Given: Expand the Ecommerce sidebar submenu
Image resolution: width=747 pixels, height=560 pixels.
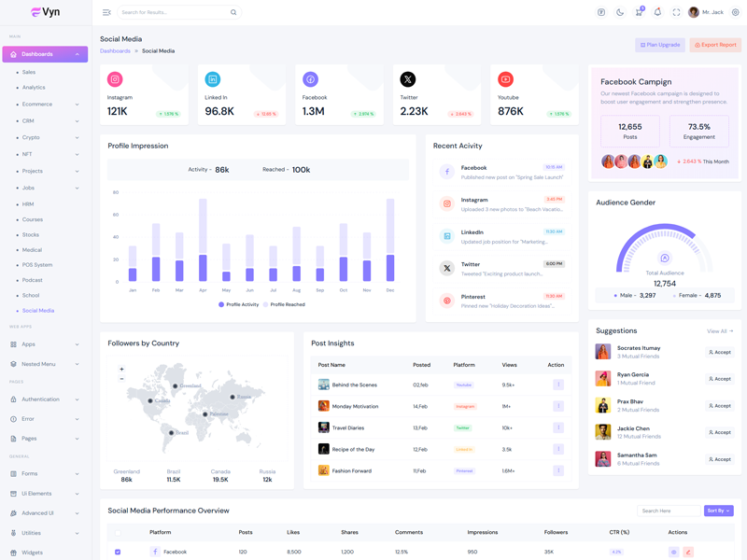Looking at the screenshot, I should 45,105.
